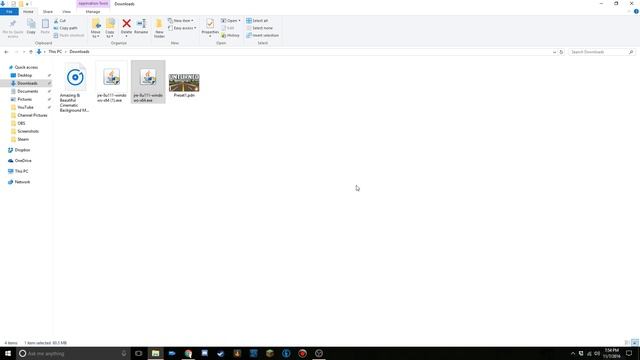Open the Action Center notifications
Viewport: 640px width, 360px height.
pyautogui.click(x=629, y=353)
